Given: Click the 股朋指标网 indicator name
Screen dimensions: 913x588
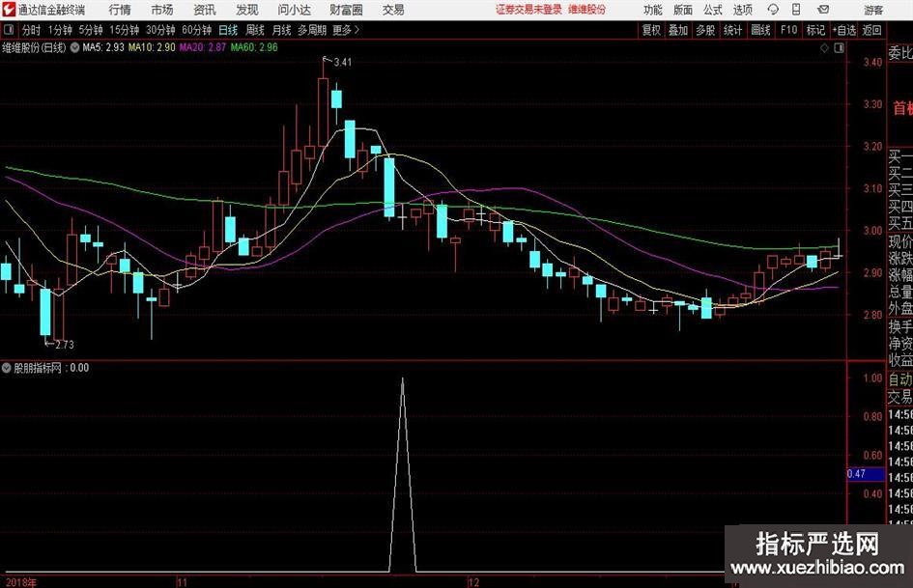Looking at the screenshot, I should pyautogui.click(x=38, y=368).
